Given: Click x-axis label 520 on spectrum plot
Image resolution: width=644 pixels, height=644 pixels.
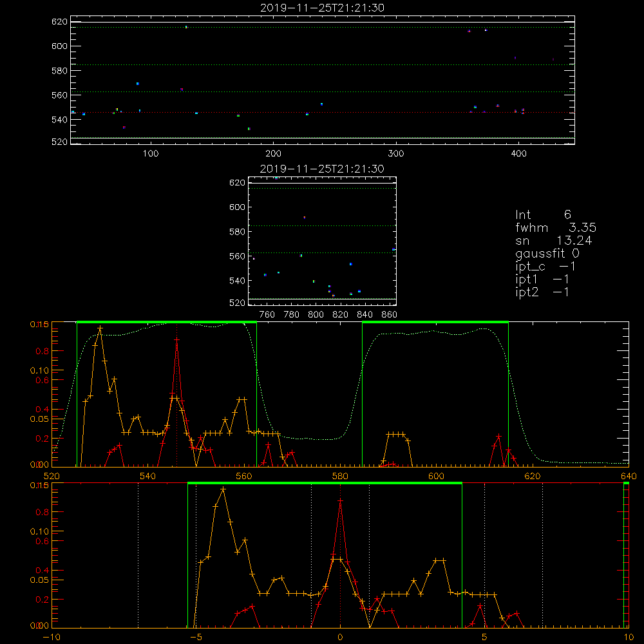Looking at the screenshot, I should [x=52, y=476].
